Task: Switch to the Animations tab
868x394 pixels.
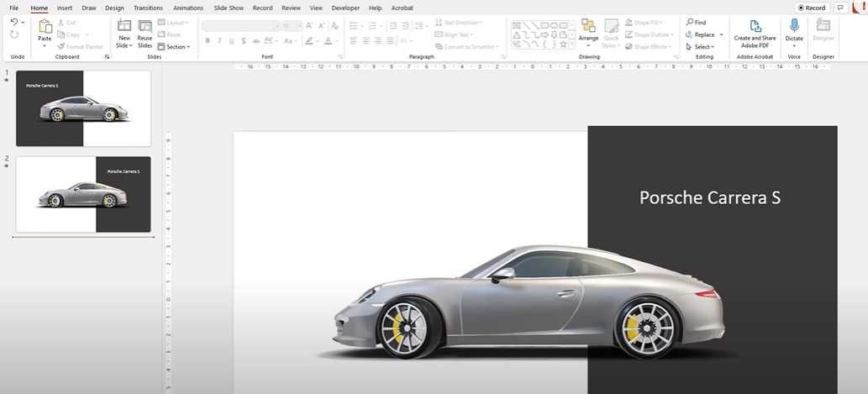Action: click(x=188, y=8)
